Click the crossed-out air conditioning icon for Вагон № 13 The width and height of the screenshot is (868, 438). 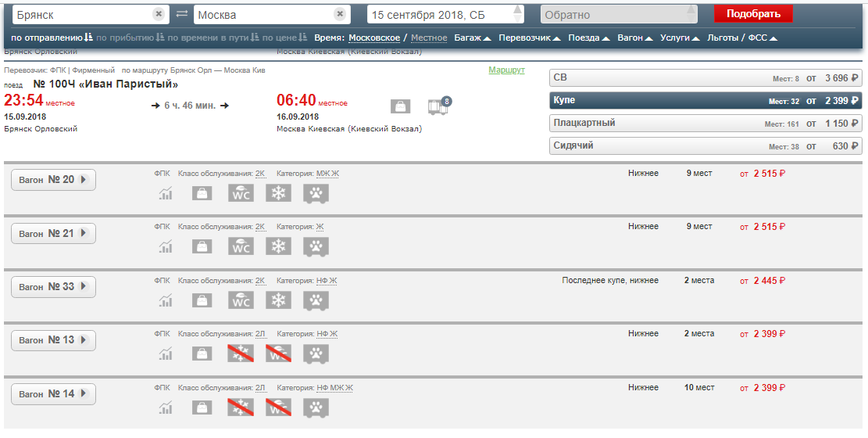(241, 354)
